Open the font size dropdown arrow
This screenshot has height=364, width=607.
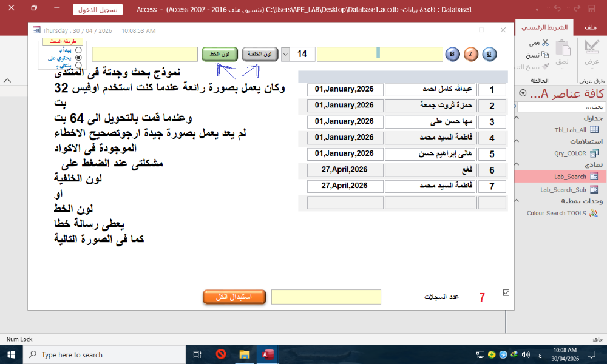pos(285,54)
